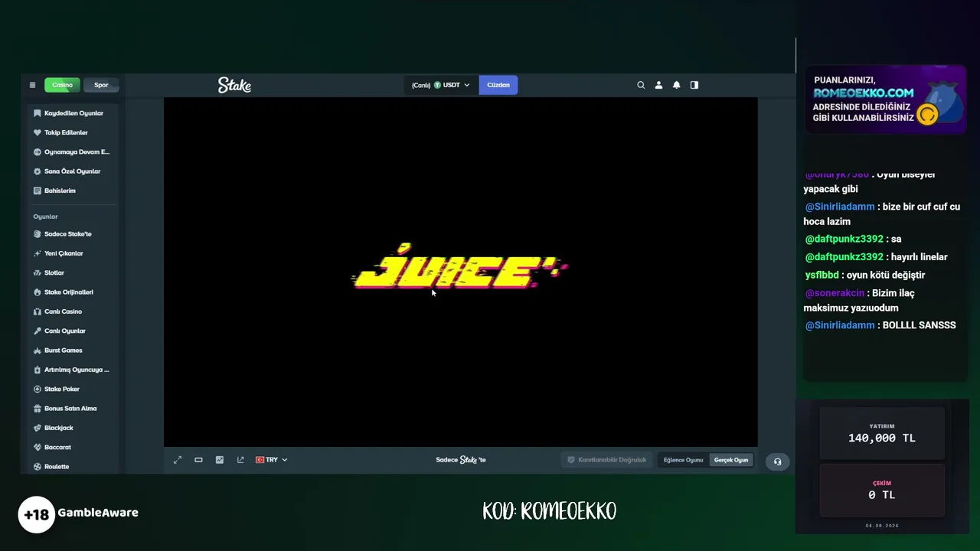Click the poker chip icon beside Stake Poker

coord(38,389)
